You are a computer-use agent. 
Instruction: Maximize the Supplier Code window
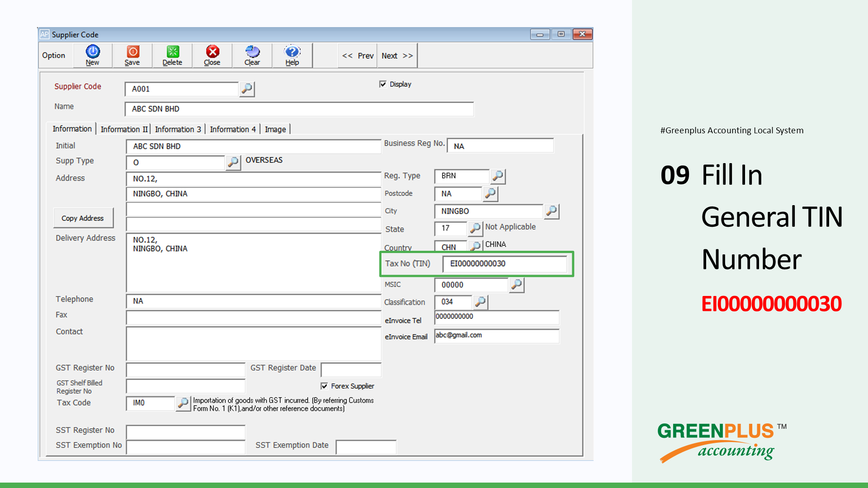[x=561, y=34]
